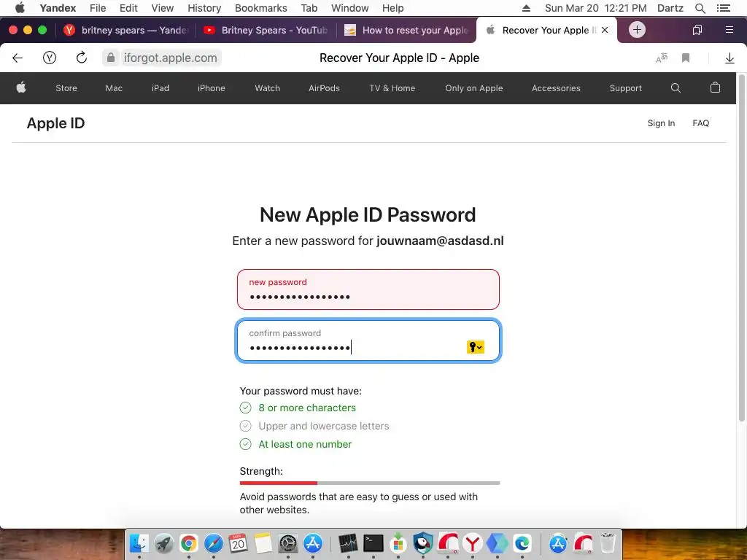Click the Apple ID heading link
This screenshot has height=560, width=747.
(x=55, y=123)
